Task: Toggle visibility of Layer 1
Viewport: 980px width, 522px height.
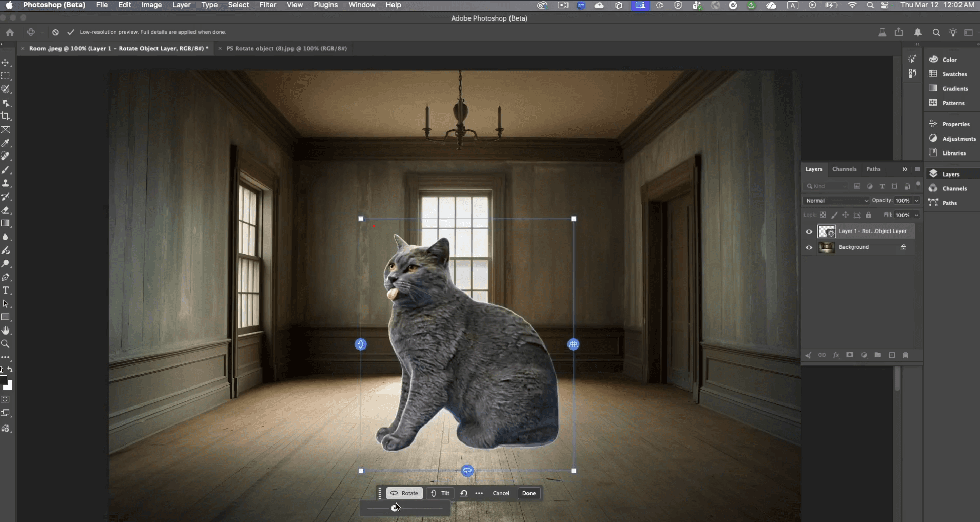Action: (809, 231)
